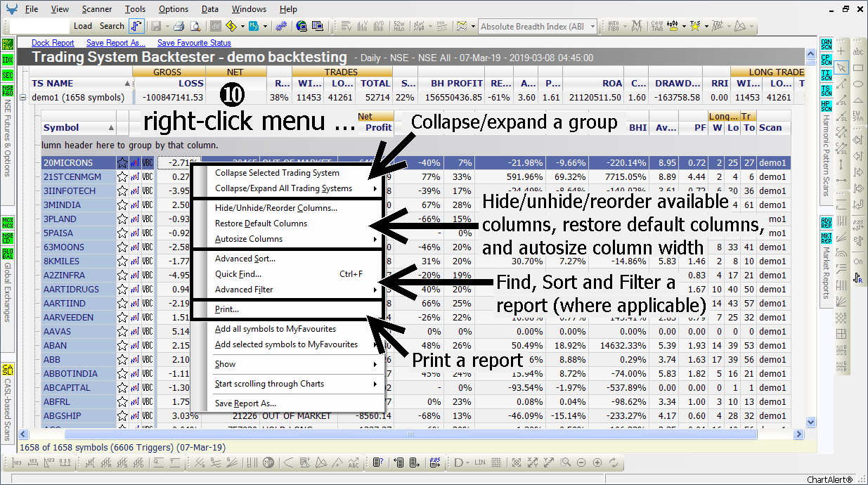Expand Collapse/Expand All Trading Systems submenu
868x485 pixels.
tap(375, 188)
